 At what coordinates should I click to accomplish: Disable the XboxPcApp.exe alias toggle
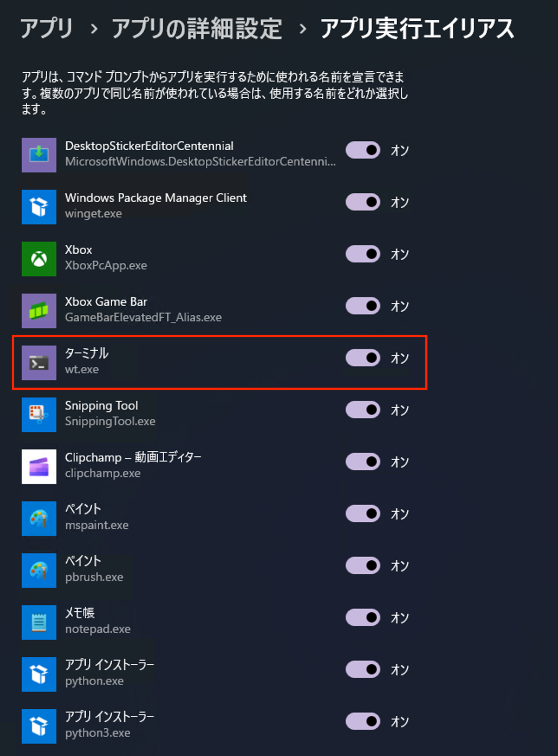pos(363,254)
